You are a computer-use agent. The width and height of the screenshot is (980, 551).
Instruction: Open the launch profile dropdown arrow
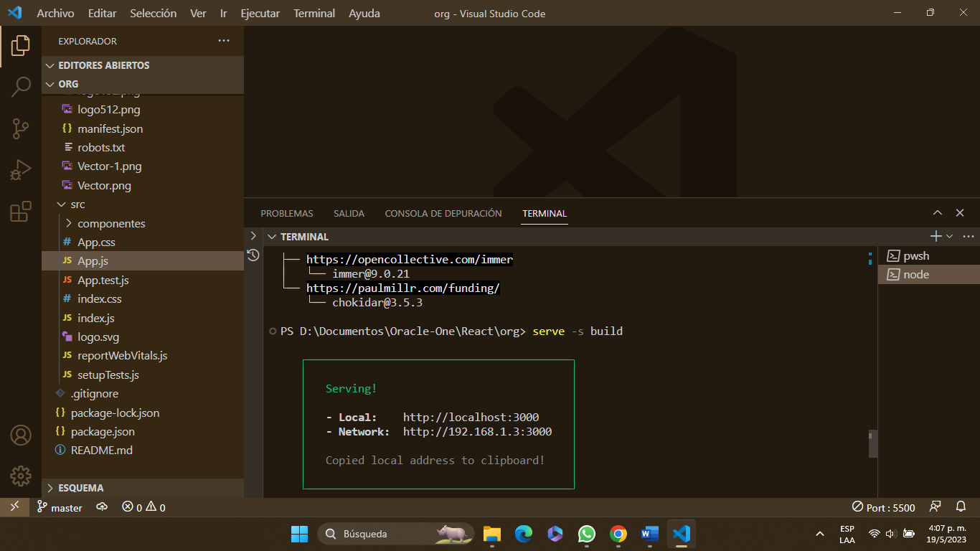point(950,236)
